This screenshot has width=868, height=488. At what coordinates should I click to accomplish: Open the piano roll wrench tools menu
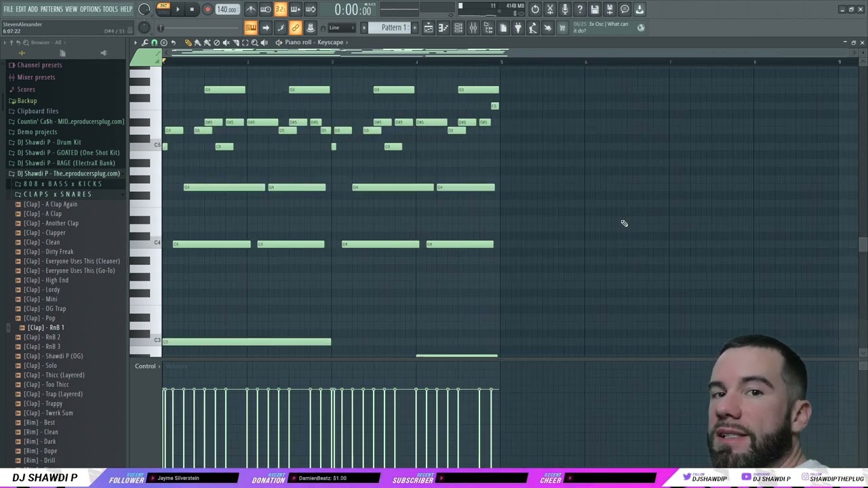pyautogui.click(x=144, y=43)
